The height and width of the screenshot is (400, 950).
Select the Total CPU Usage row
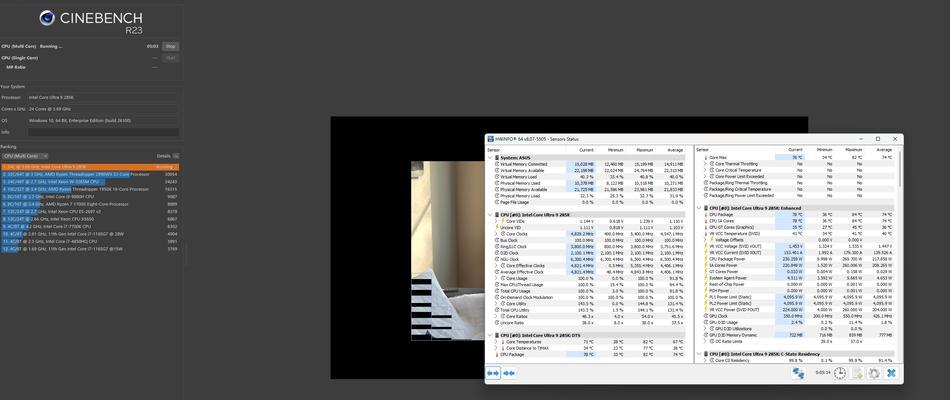click(x=588, y=291)
